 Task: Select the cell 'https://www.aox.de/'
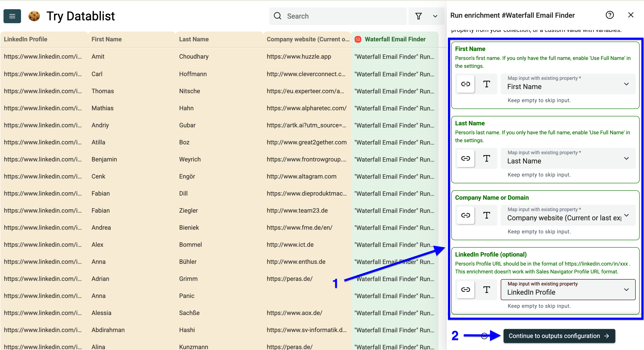pos(307,313)
